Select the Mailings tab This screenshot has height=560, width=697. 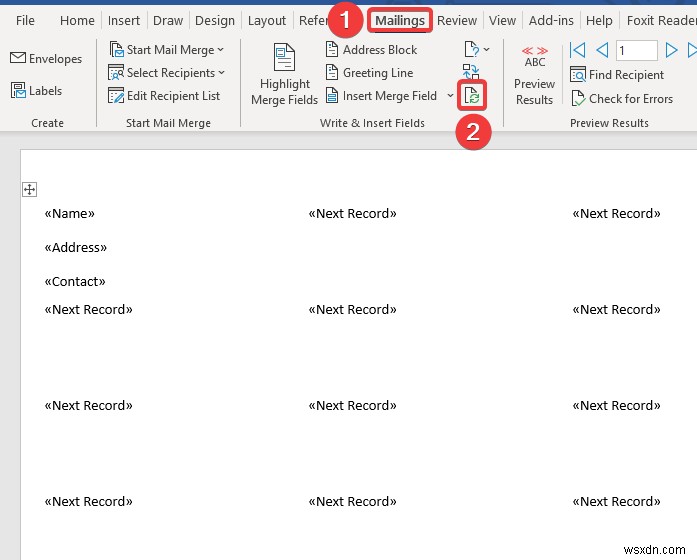click(x=400, y=20)
